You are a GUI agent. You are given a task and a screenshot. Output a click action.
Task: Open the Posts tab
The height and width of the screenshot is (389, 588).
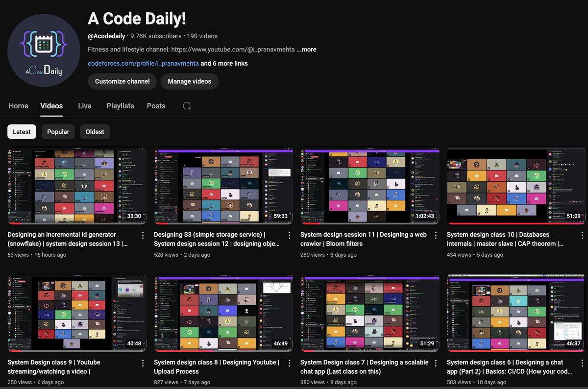point(156,106)
